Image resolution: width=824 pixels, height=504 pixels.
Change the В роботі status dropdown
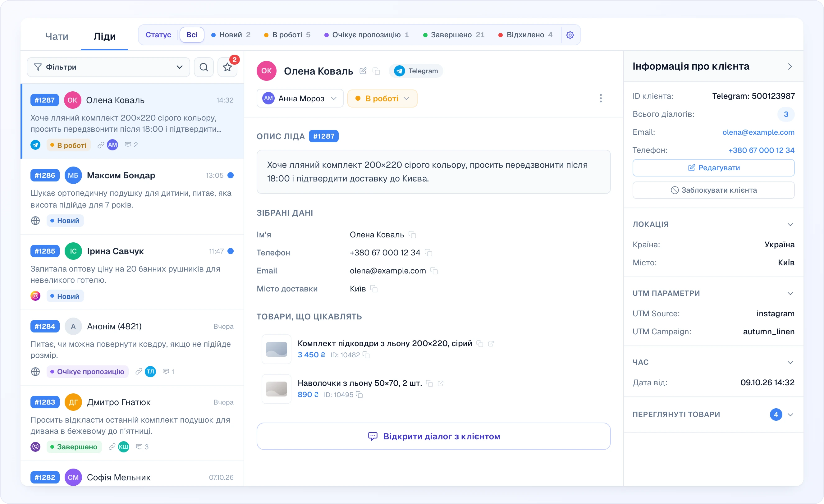tap(382, 98)
